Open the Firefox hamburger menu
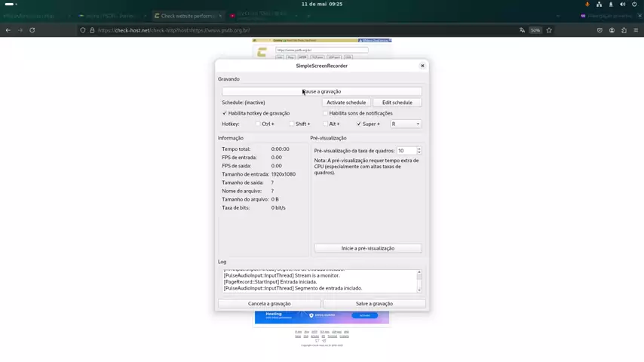The image size is (644, 362). [636, 30]
